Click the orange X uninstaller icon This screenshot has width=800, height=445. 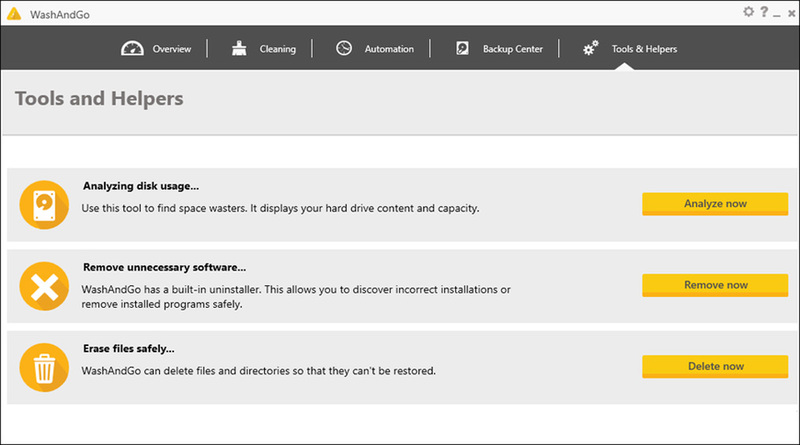(44, 286)
